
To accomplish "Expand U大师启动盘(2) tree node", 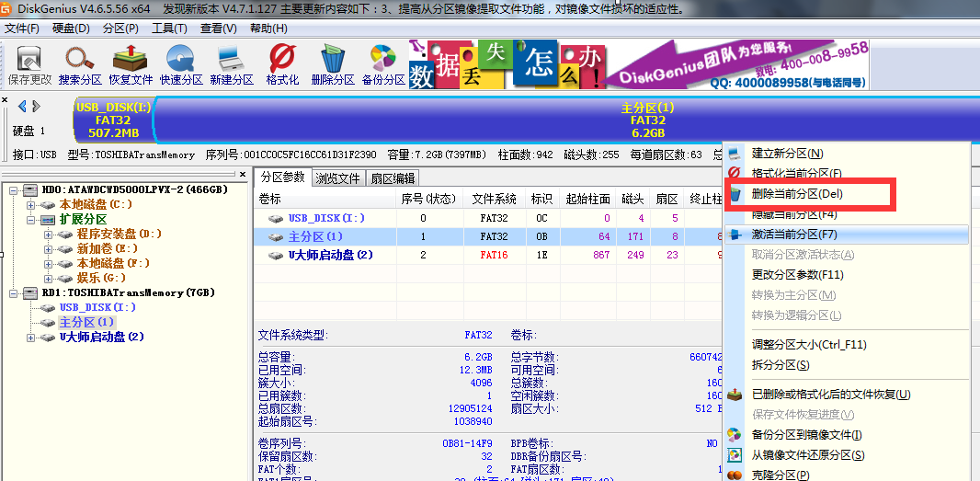I will (x=30, y=338).
